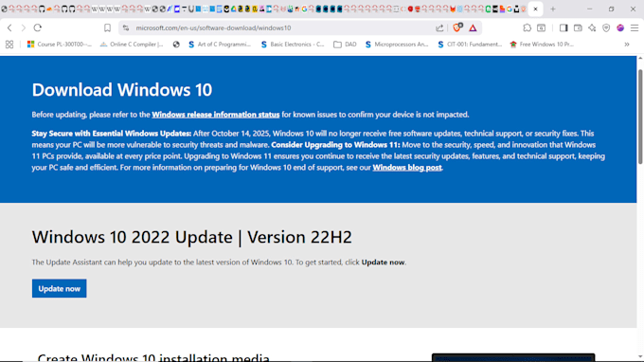Image resolution: width=644 pixels, height=362 pixels.
Task: Open Microprocessors bookmark
Action: [x=396, y=45]
